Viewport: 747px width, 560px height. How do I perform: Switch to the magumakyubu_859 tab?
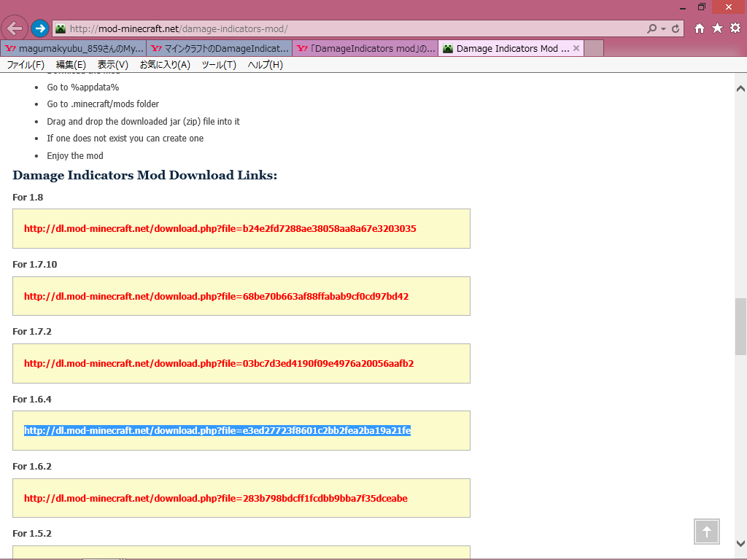[73, 49]
